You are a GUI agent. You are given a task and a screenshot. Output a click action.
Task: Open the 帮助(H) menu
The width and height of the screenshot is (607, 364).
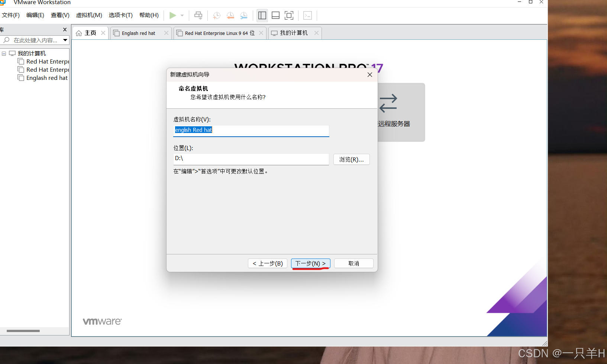[149, 15]
